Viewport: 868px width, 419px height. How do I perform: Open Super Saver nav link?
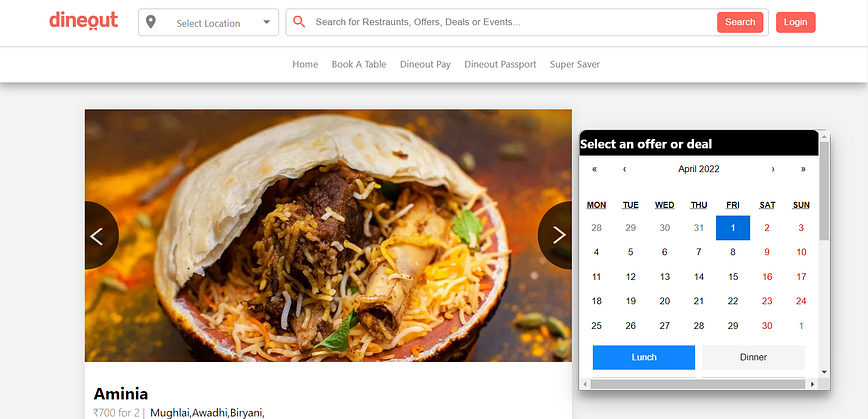click(575, 64)
